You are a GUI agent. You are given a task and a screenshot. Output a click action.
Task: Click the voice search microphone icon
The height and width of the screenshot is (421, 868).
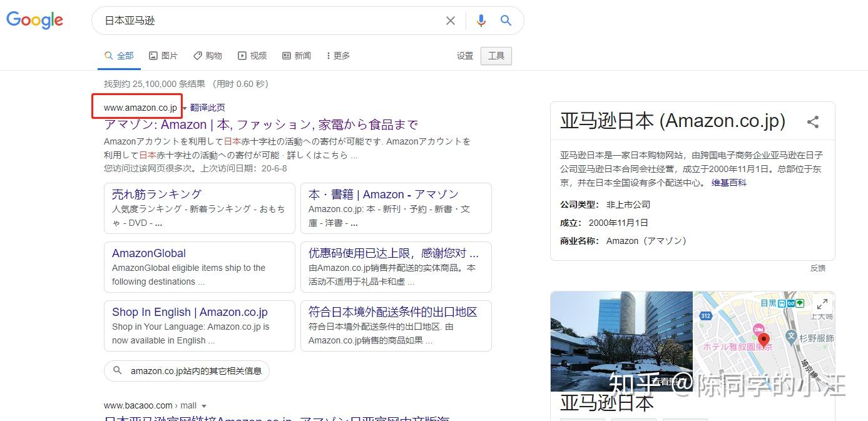[481, 20]
